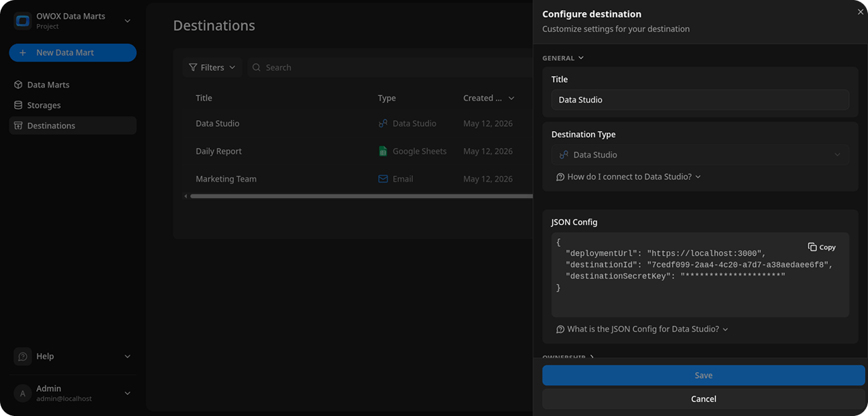Open the Created column sort chevron

tap(512, 98)
